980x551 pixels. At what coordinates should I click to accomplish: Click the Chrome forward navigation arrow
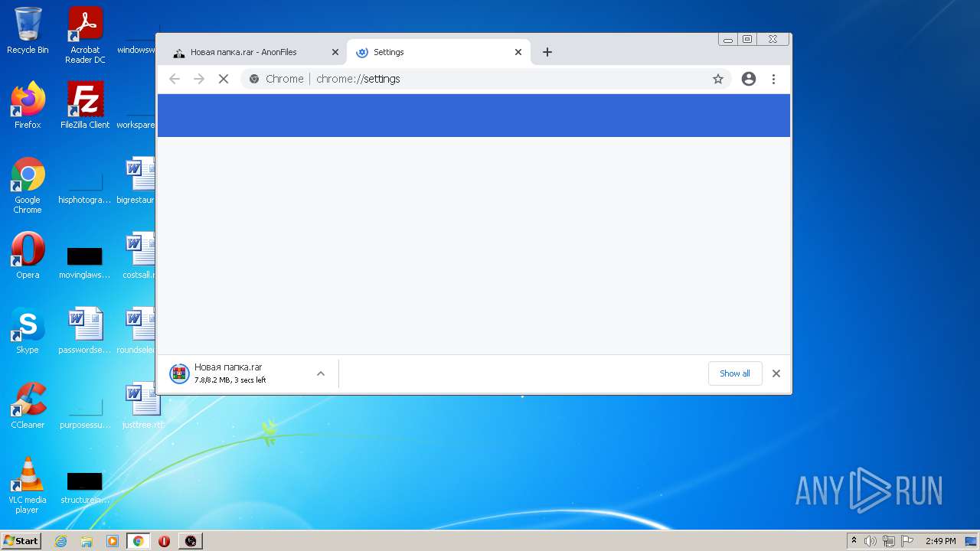point(199,79)
